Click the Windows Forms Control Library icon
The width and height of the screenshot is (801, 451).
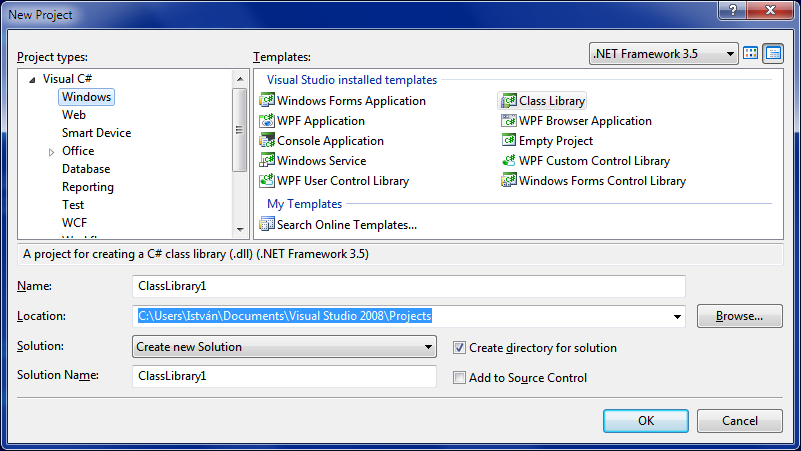point(508,180)
